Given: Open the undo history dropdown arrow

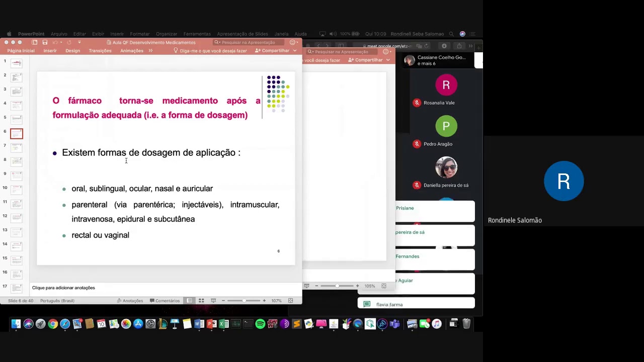Looking at the screenshot, I should tap(60, 42).
